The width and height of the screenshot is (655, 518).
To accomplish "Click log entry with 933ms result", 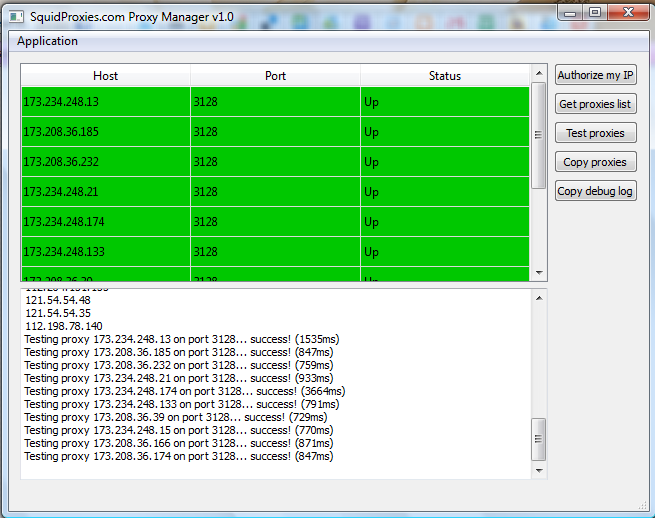I will point(179,378).
